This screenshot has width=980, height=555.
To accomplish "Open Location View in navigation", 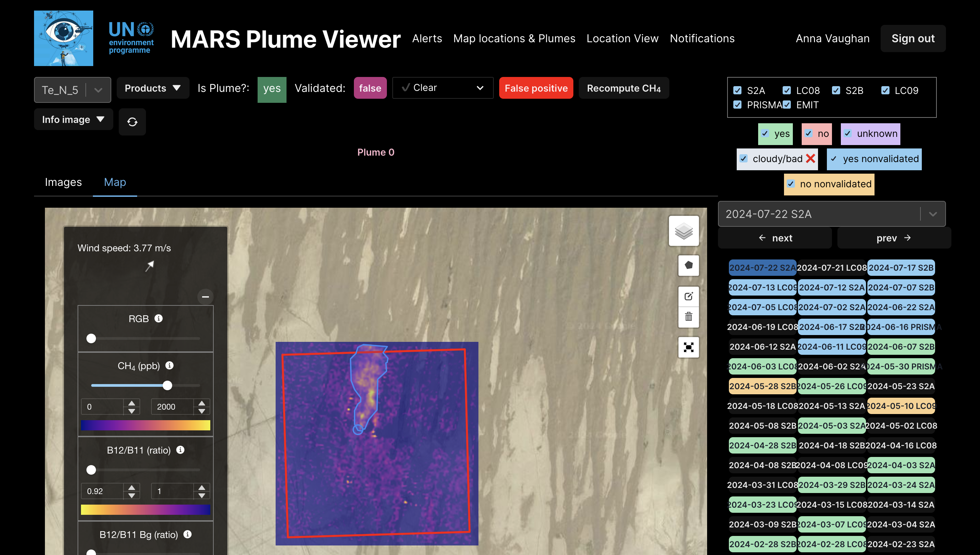I will coord(622,38).
